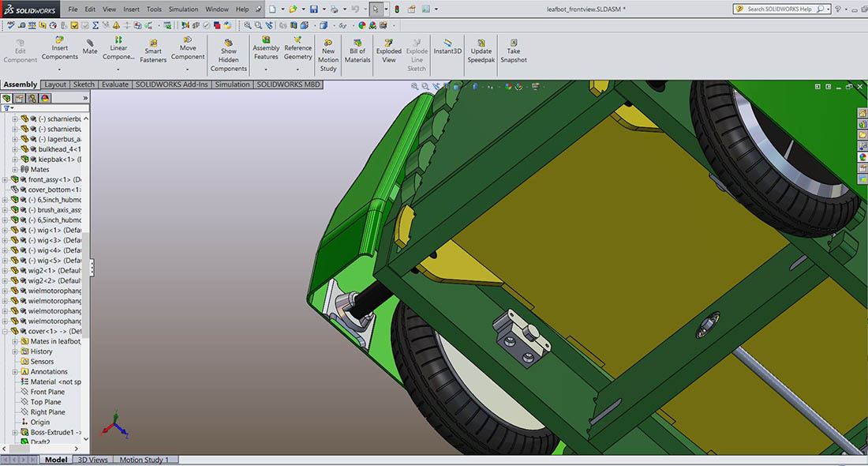
Task: Click the Linear Component Pattern icon
Action: (118, 40)
